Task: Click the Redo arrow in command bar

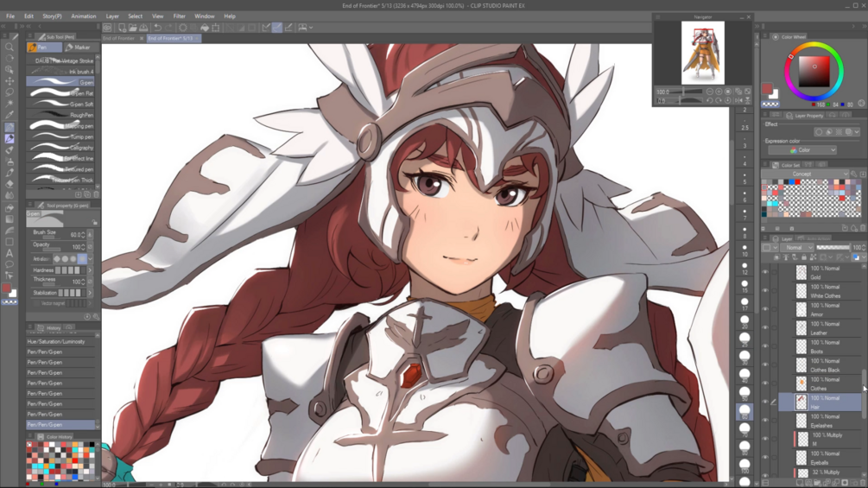Action: point(168,27)
